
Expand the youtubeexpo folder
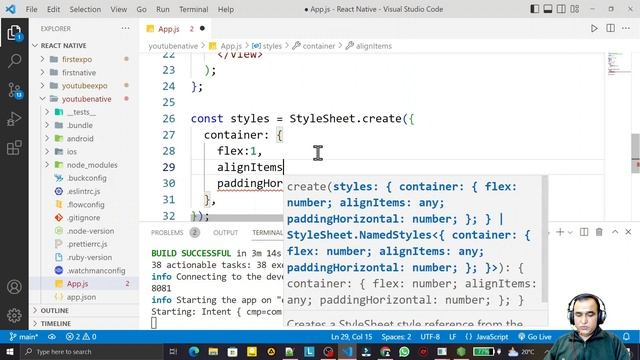pos(84,86)
